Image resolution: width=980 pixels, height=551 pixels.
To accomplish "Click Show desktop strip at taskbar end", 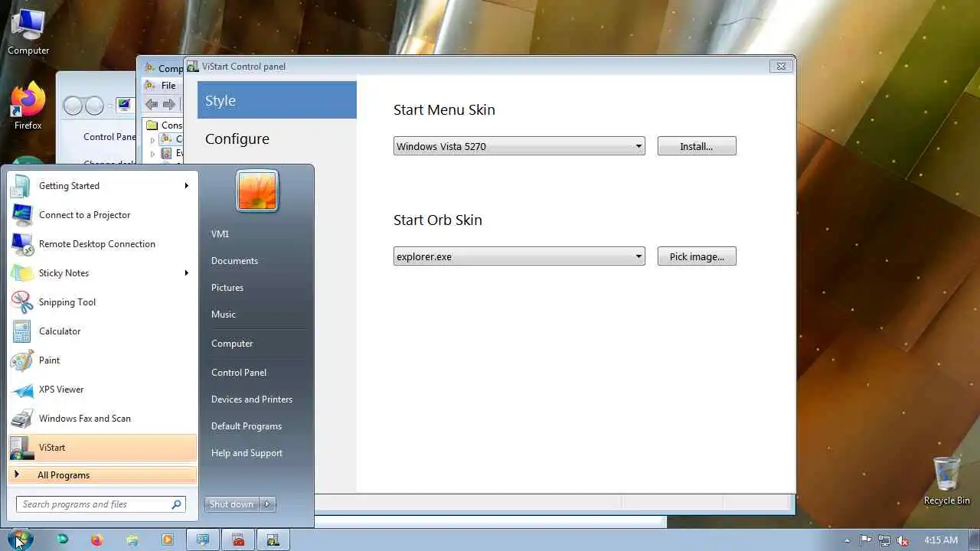I will coord(974,540).
